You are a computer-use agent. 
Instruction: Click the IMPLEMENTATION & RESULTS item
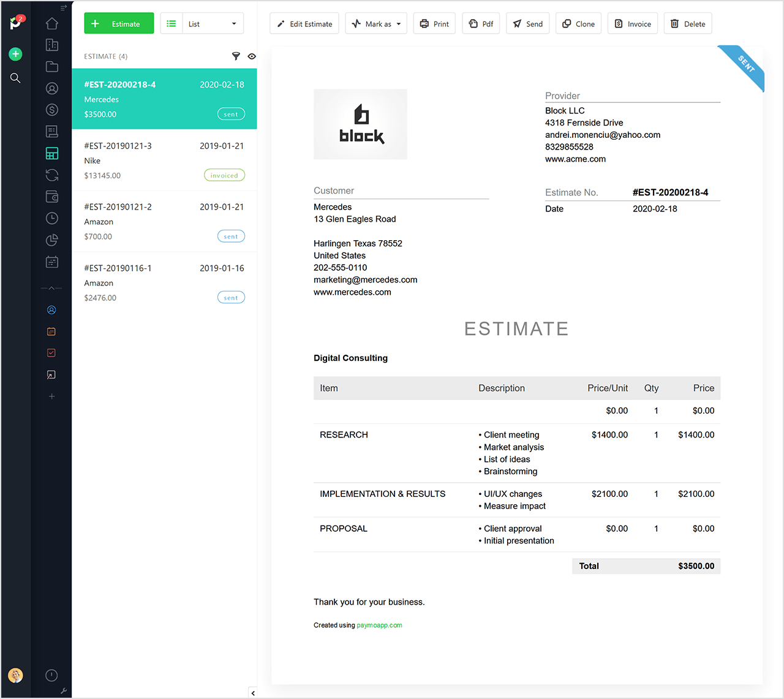click(x=382, y=494)
